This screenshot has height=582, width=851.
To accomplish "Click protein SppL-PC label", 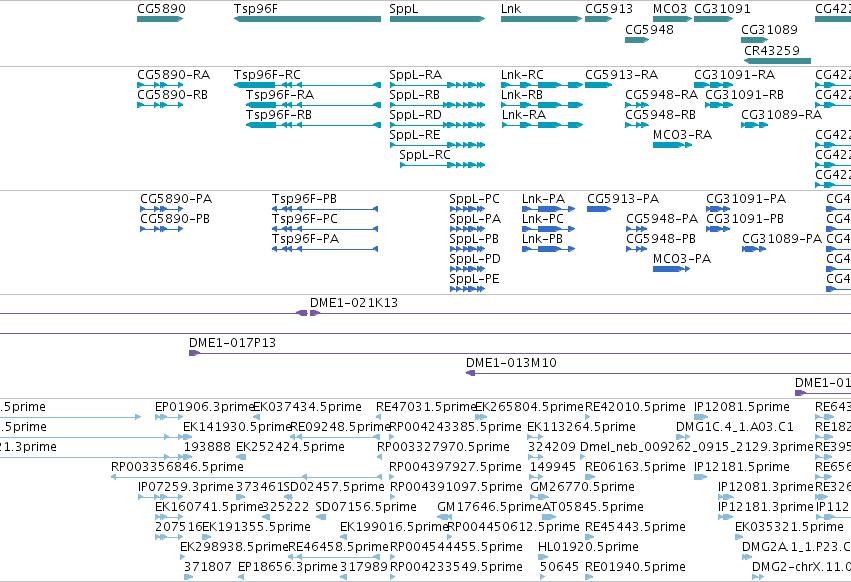I will point(474,199).
